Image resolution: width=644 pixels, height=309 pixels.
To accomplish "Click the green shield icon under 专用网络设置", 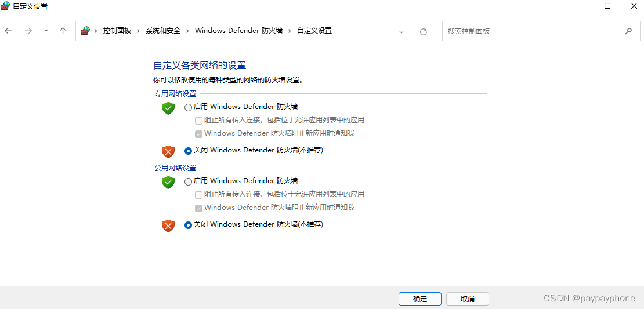I will (168, 108).
